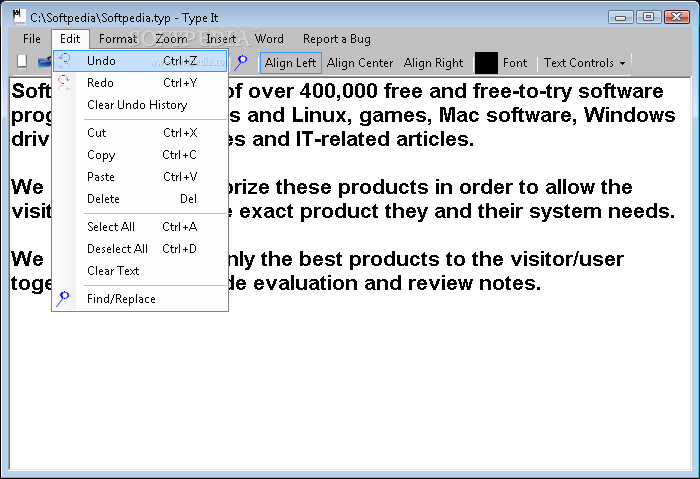Click the black font color swatch
700x479 pixels.
(x=486, y=63)
